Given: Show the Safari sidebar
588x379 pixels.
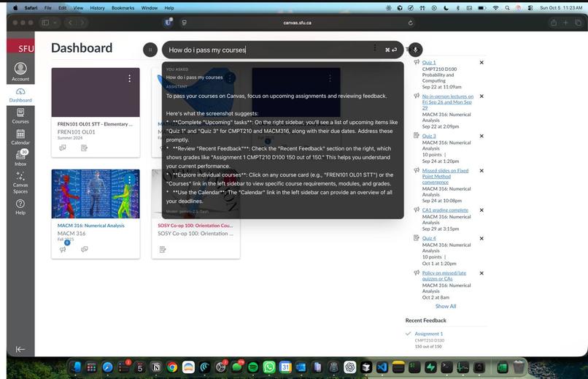Looking at the screenshot, I should click(45, 23).
